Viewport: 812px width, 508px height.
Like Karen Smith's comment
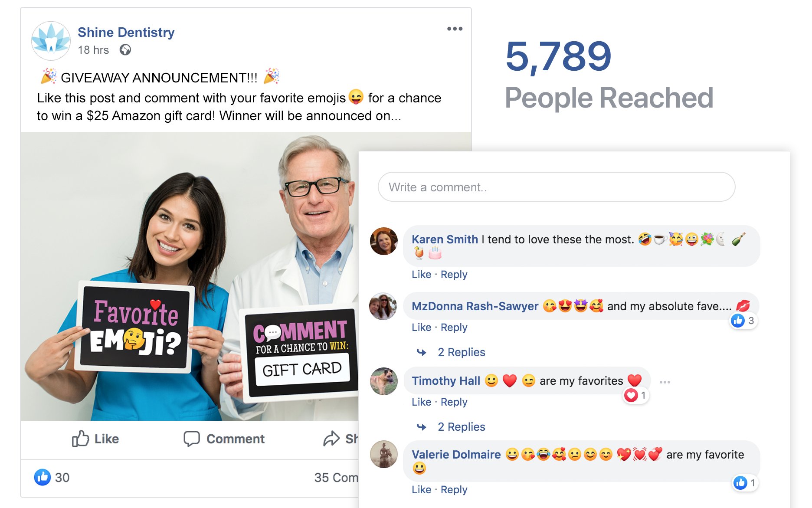coord(421,275)
